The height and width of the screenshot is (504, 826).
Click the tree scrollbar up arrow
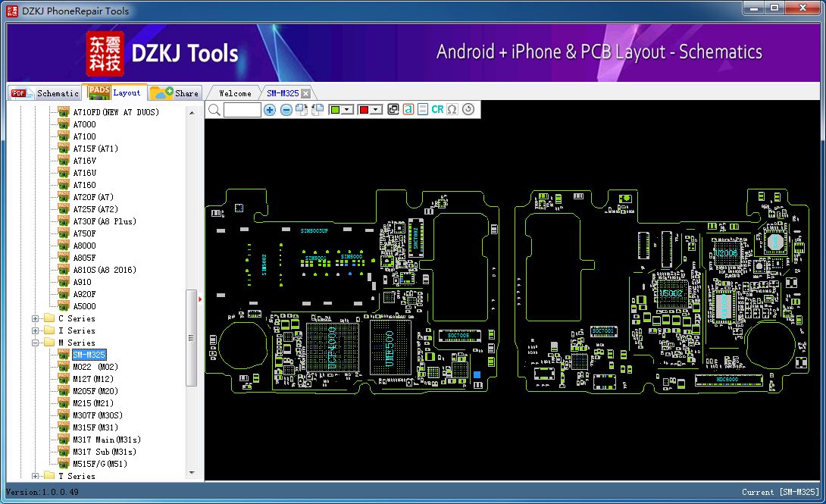pos(192,113)
